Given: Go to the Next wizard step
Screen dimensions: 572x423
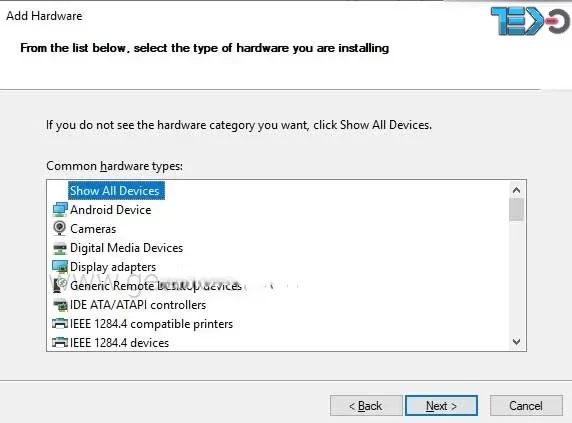Looking at the screenshot, I should [x=441, y=405].
